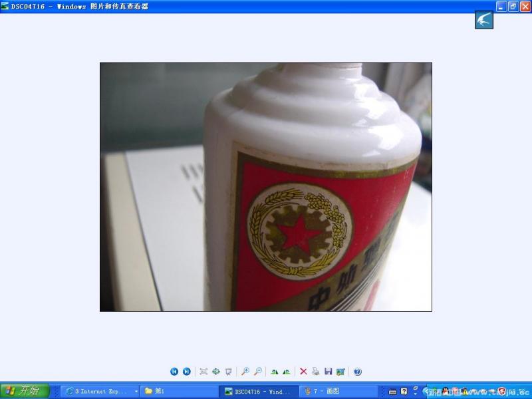Print the current image
The image size is (532, 399).
click(315, 372)
